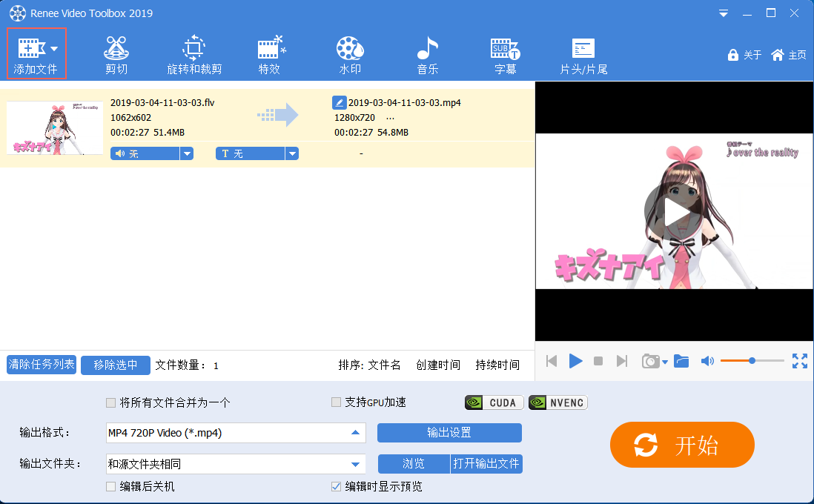Open the dropdown arrow beside 添加文件
The width and height of the screenshot is (814, 504).
pos(54,49)
